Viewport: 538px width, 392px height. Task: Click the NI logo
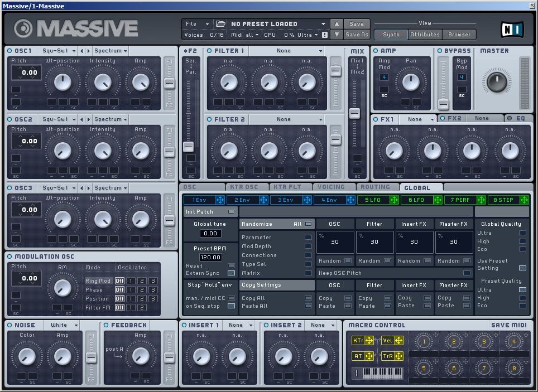click(512, 30)
